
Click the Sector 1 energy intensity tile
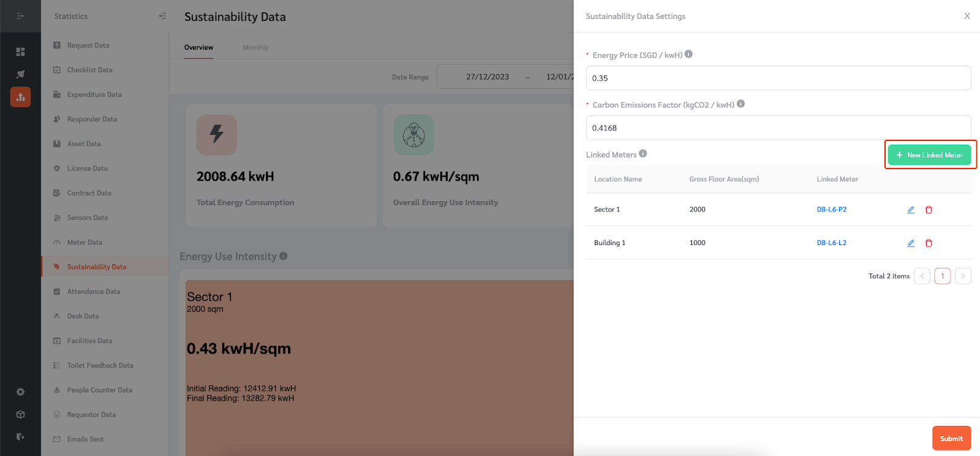[x=380, y=368]
